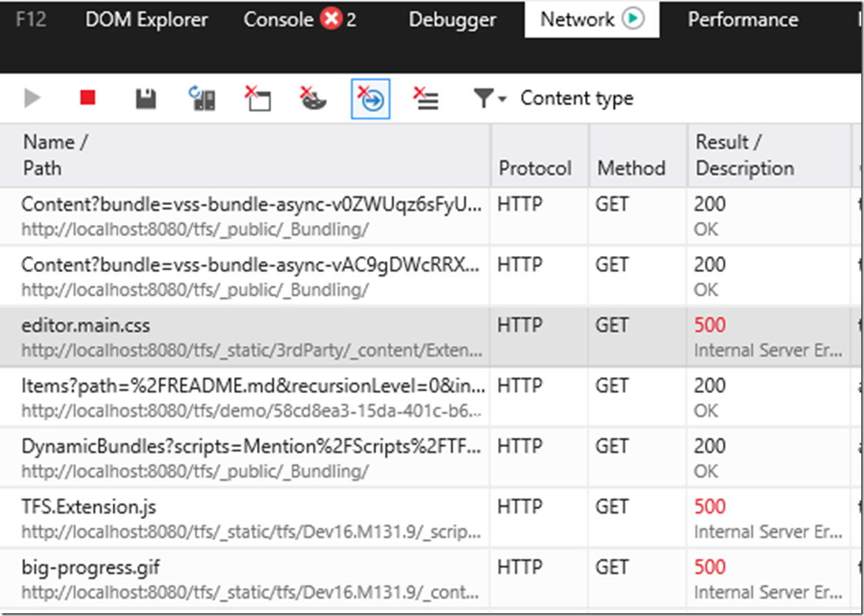The image size is (864, 616).
Task: Click the green play profiling icon
Action: [x=633, y=19]
